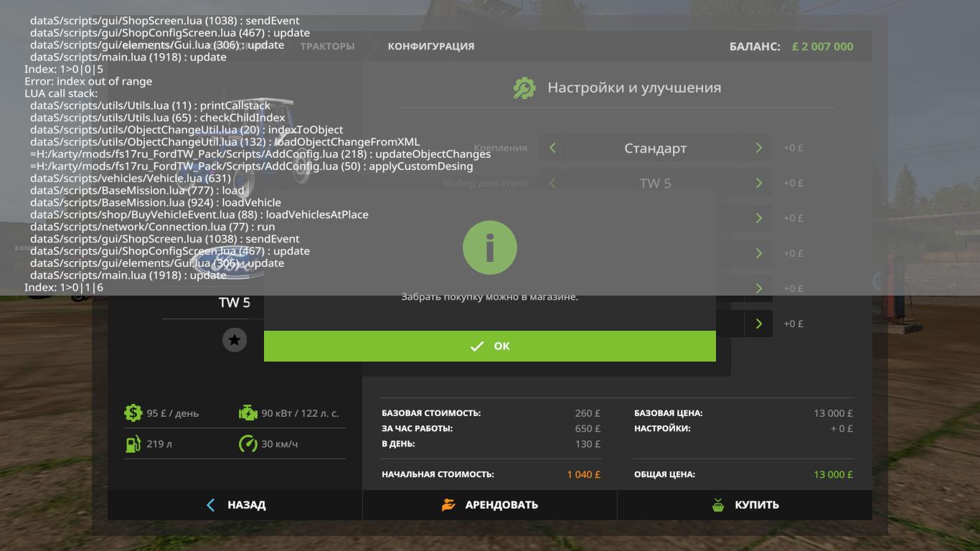Viewport: 980px width, 551px height.
Task: Go back with the НАЗАД button
Action: (235, 504)
